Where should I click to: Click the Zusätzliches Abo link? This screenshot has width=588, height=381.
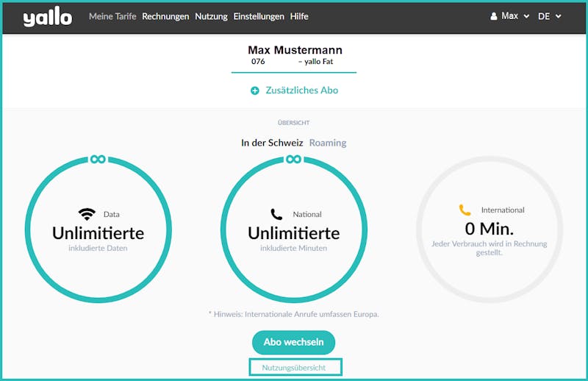pyautogui.click(x=302, y=90)
